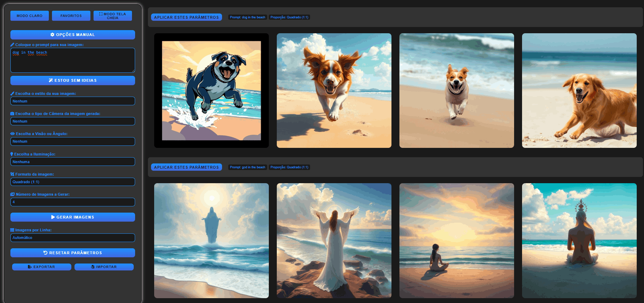Apply parameters from the god prompt row
This screenshot has height=303, width=644.
[x=186, y=167]
